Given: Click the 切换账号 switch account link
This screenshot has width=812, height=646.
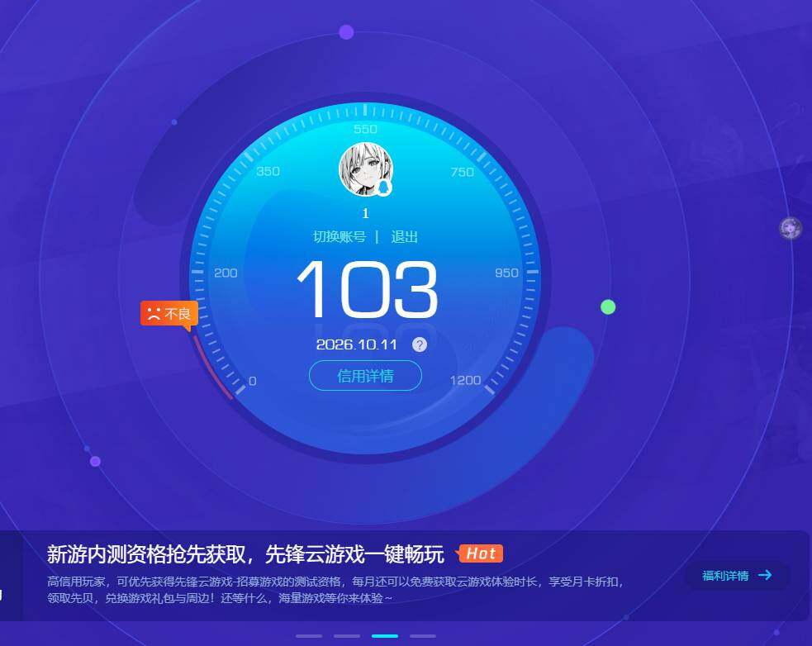Looking at the screenshot, I should [340, 237].
